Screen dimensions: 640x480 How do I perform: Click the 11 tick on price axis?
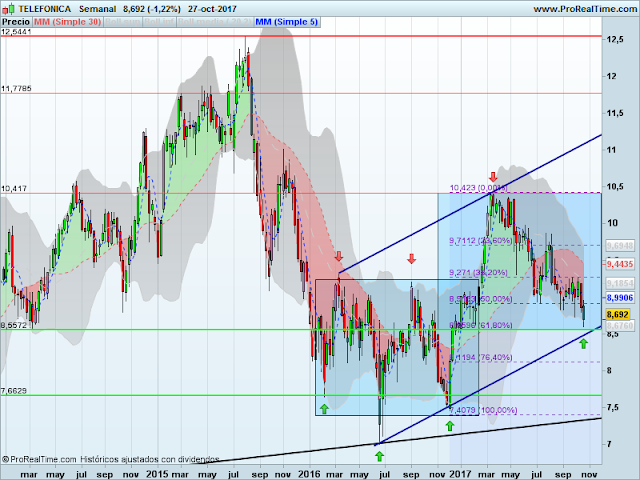(x=611, y=150)
